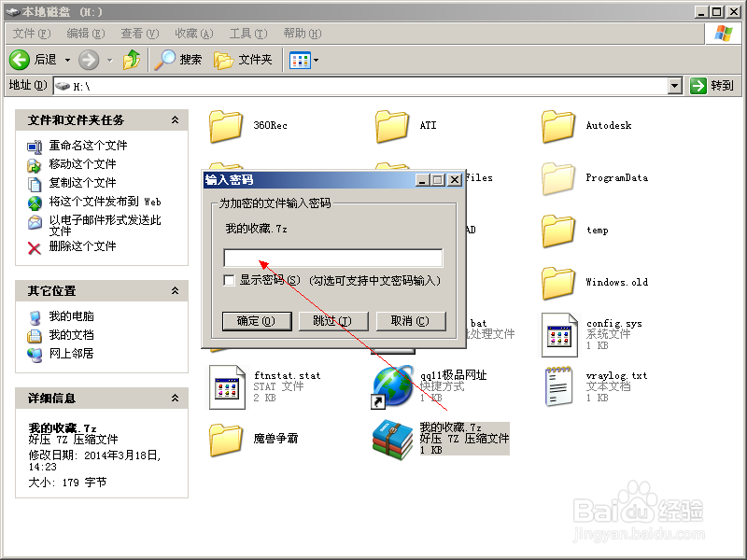The width and height of the screenshot is (747, 560).
Task: Open the Back button history dropdown arrow
Action: (x=67, y=60)
